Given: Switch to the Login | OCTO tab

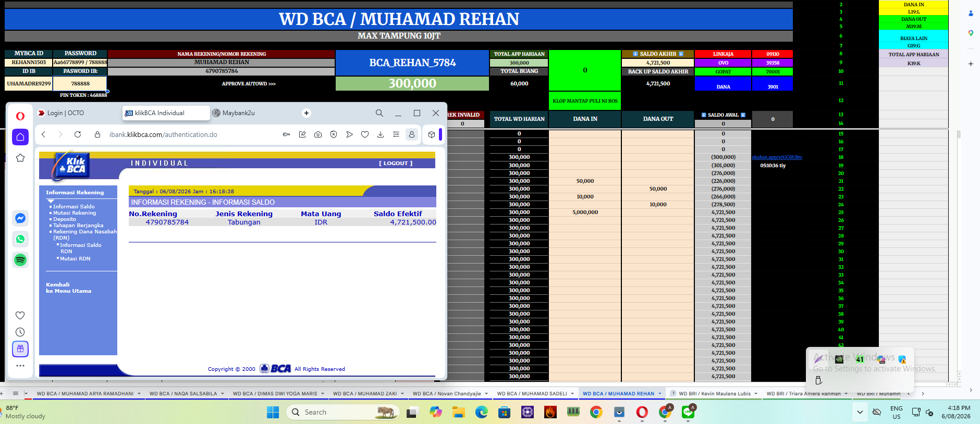Looking at the screenshot, I should click(66, 113).
